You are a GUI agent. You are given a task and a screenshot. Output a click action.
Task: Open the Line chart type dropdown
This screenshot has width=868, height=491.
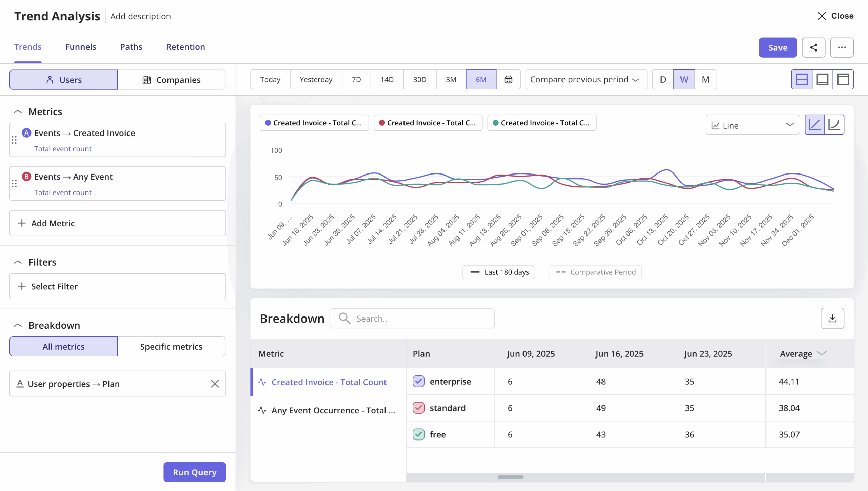pos(752,125)
